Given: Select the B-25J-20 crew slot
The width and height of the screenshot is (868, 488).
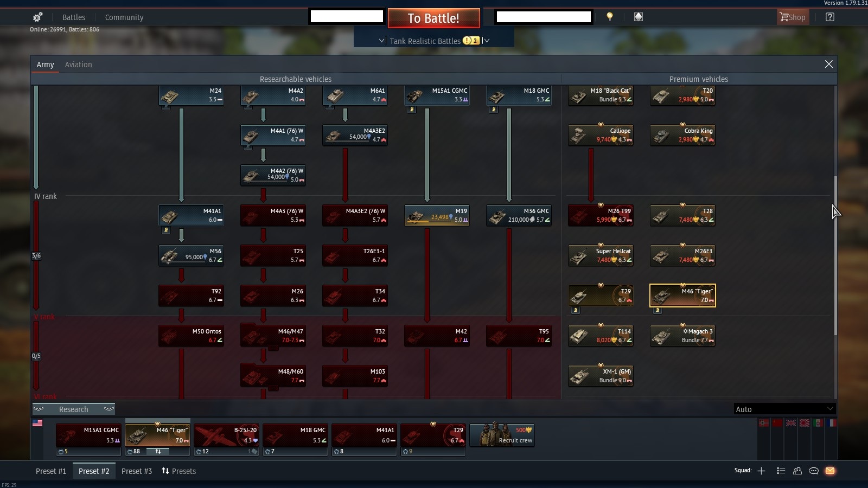Looking at the screenshot, I should (226, 440).
